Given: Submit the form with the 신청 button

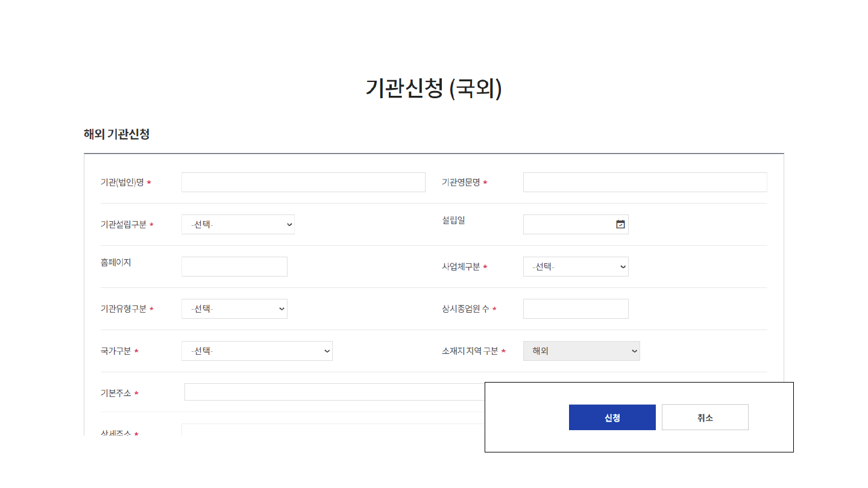Looking at the screenshot, I should point(612,418).
